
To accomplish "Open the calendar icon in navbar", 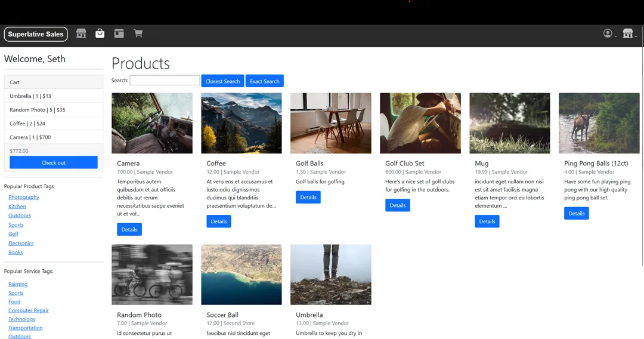I will (x=119, y=33).
